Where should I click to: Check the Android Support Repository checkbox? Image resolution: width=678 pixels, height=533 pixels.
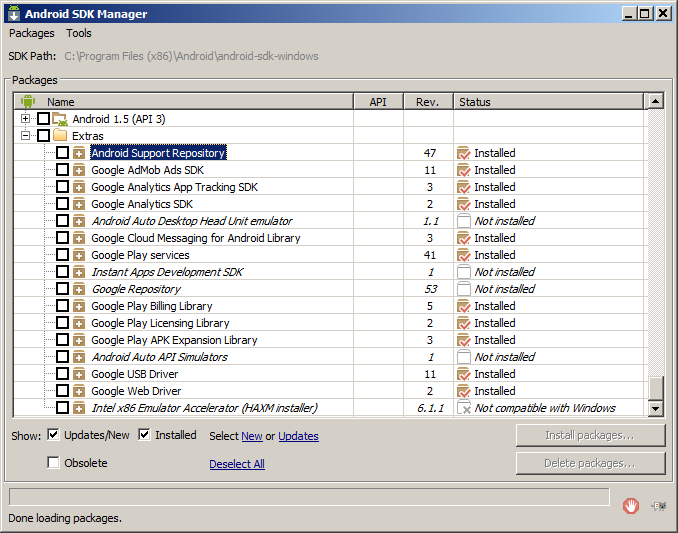coord(62,153)
